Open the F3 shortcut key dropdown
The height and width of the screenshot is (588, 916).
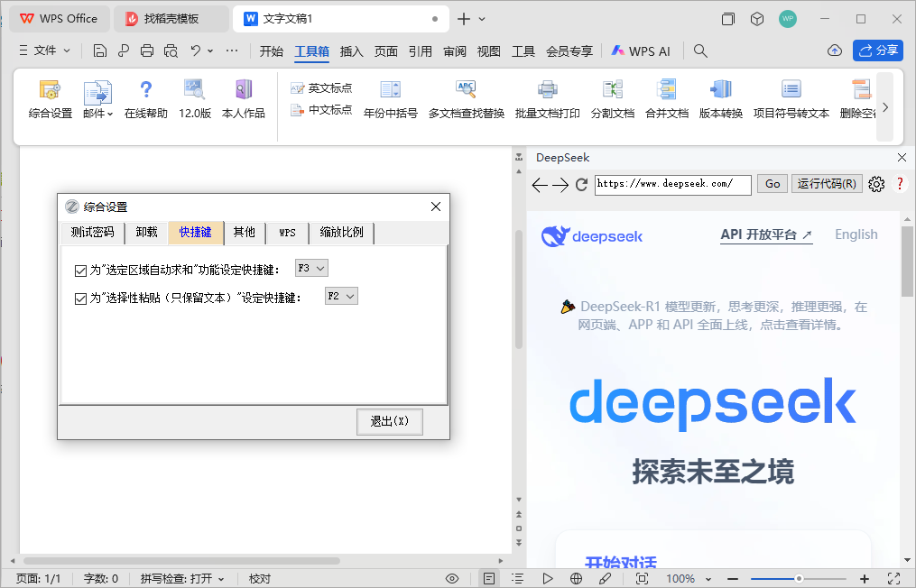311,268
